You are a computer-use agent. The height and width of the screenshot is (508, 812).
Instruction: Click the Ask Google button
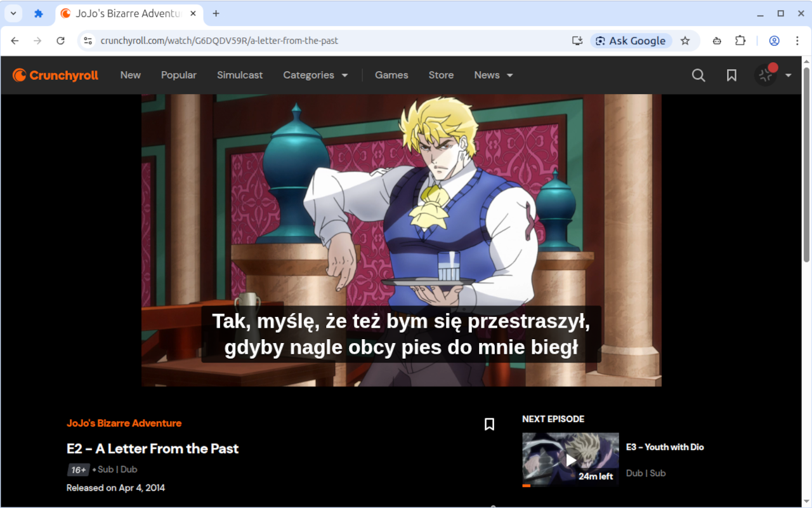(x=631, y=41)
